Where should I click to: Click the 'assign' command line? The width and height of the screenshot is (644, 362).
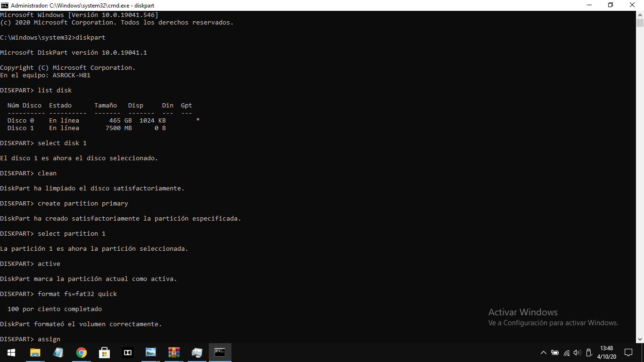[30, 339]
